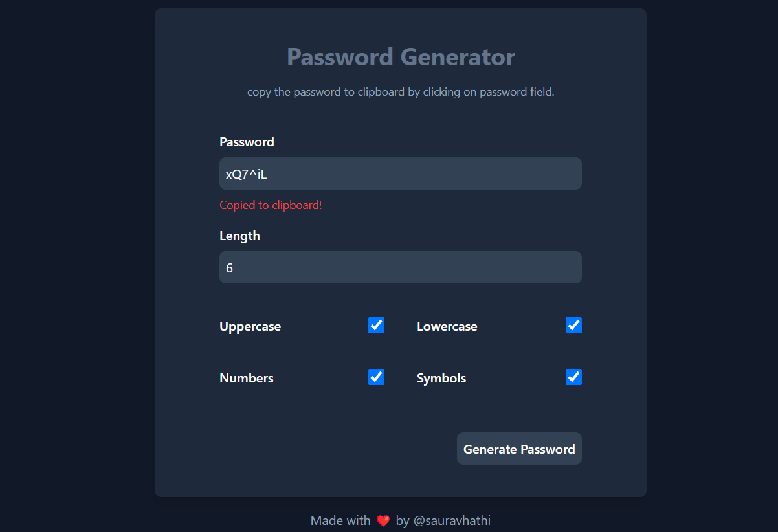This screenshot has height=532, width=778.
Task: Click the "Copied to clipboard!" message
Action: coord(271,205)
